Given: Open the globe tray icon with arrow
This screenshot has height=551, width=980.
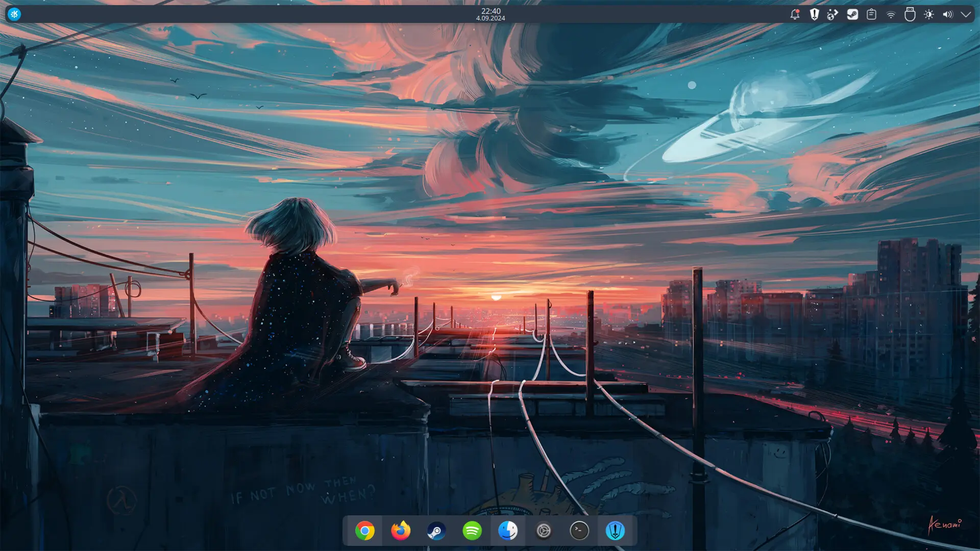Looking at the screenshot, I should click(833, 14).
